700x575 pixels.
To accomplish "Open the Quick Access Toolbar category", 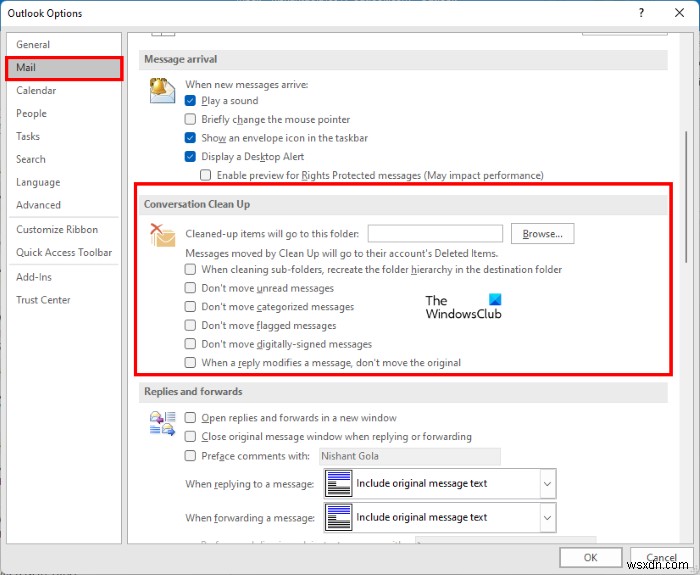I will click(x=64, y=253).
